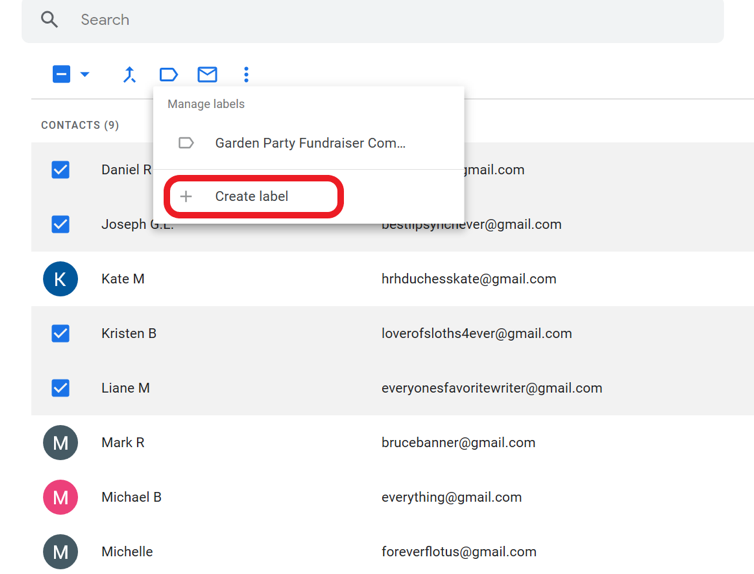Select Create label menu option
Screen dimensions: 754x574
point(252,196)
